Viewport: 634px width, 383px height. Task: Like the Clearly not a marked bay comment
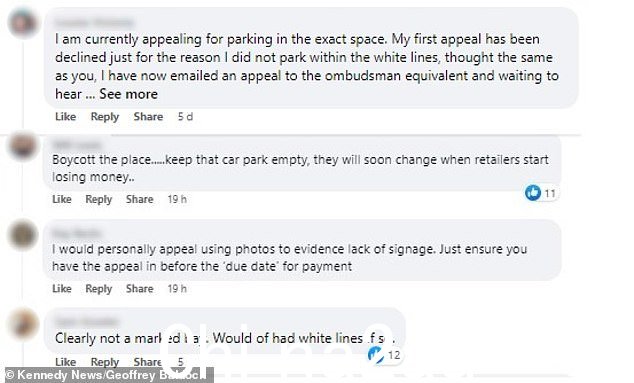pos(66,362)
